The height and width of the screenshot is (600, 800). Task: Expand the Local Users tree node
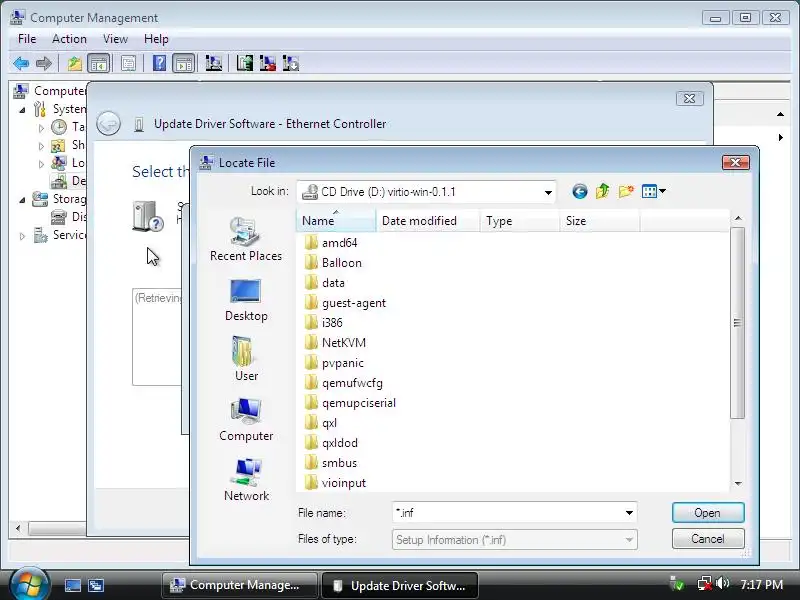41,164
